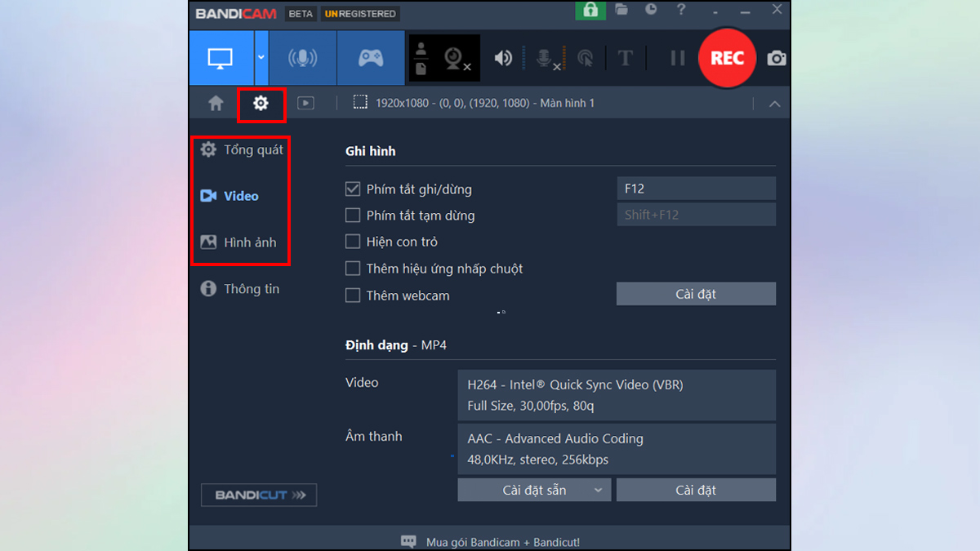
Task: Open screen recording mode dropdown arrow
Action: (261, 58)
